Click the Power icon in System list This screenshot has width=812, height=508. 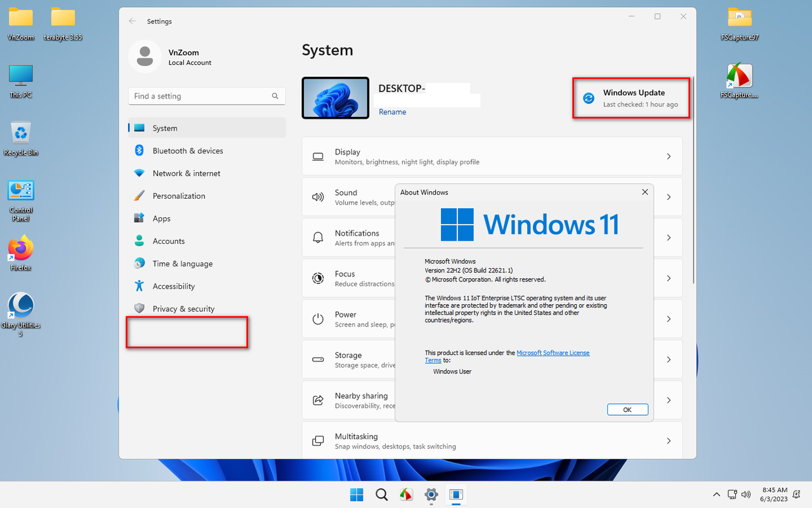[318, 319]
